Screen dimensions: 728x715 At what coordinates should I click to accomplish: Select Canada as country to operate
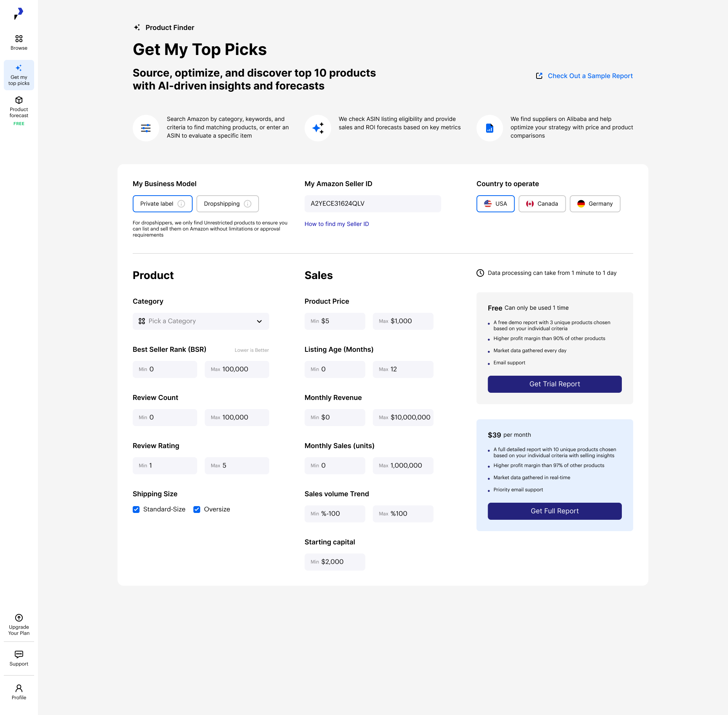click(542, 204)
